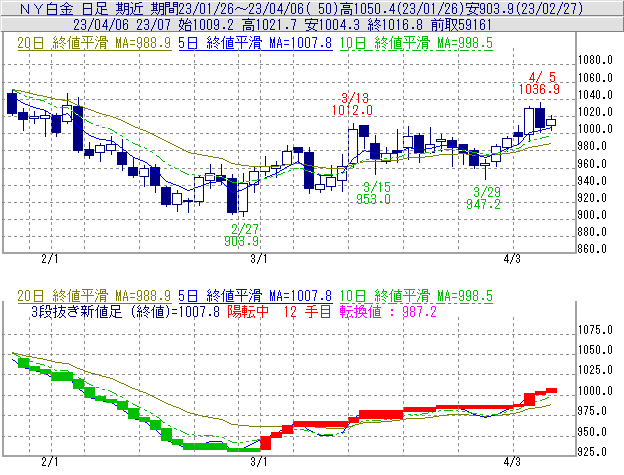This screenshot has width=624, height=475.
Task: Click the upper chart 3/1 date label
Action: tap(259, 259)
